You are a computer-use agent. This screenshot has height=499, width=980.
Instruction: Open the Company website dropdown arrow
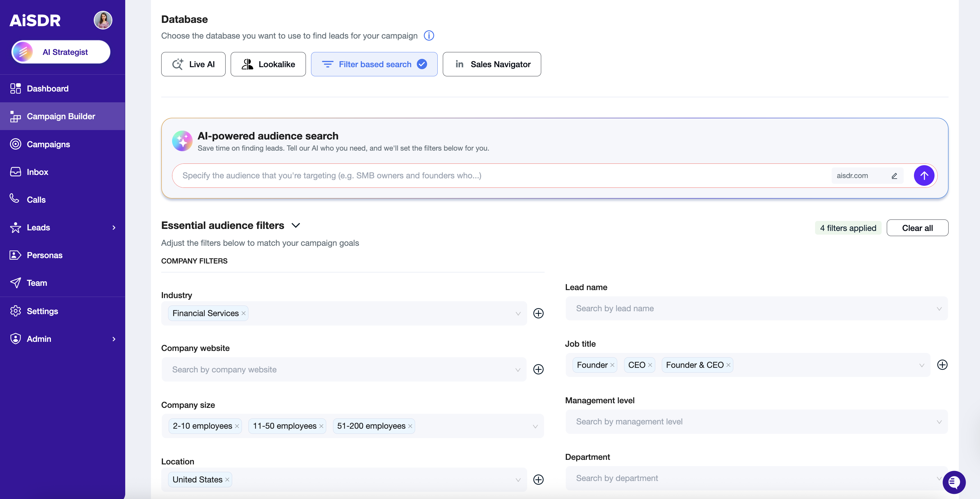point(517,370)
